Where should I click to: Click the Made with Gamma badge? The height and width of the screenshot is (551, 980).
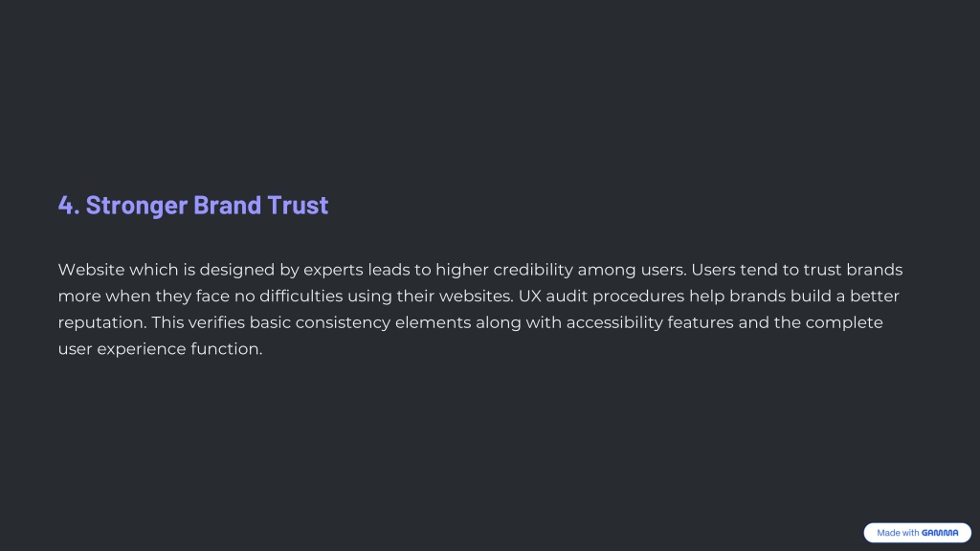click(917, 532)
